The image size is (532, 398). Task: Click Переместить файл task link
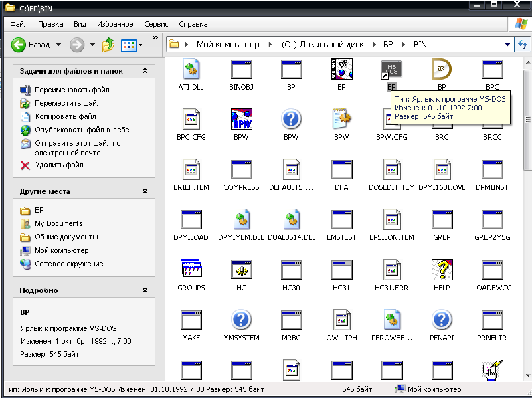pyautogui.click(x=68, y=103)
